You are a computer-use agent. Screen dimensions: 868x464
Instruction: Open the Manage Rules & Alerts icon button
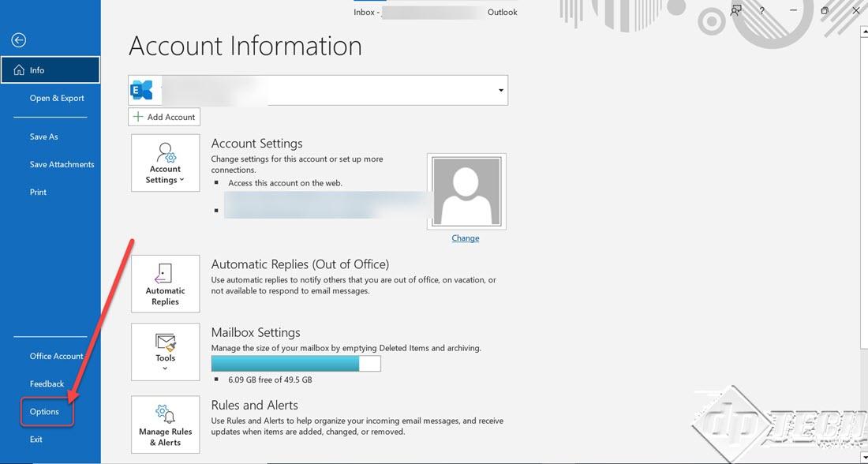pyautogui.click(x=165, y=424)
